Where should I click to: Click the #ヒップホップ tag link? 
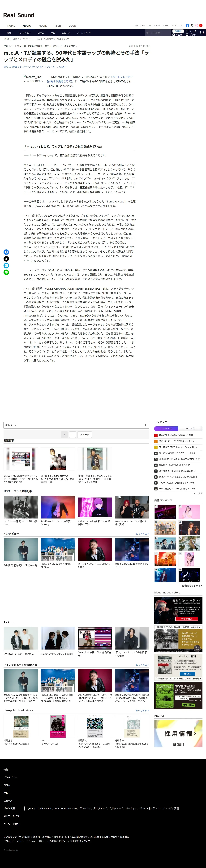click(x=24, y=67)
